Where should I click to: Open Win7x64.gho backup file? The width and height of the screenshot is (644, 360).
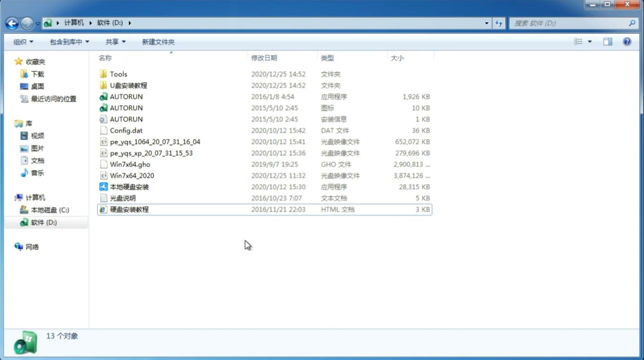[x=130, y=164]
